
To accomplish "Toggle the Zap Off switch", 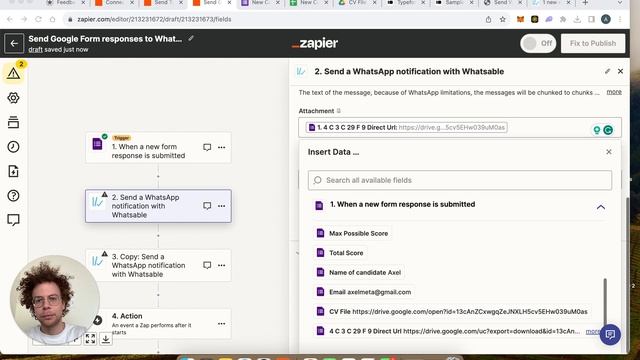I will point(538,43).
